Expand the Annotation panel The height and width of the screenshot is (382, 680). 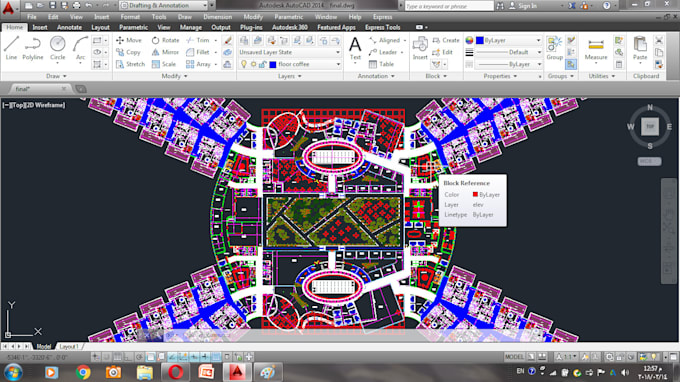point(376,76)
